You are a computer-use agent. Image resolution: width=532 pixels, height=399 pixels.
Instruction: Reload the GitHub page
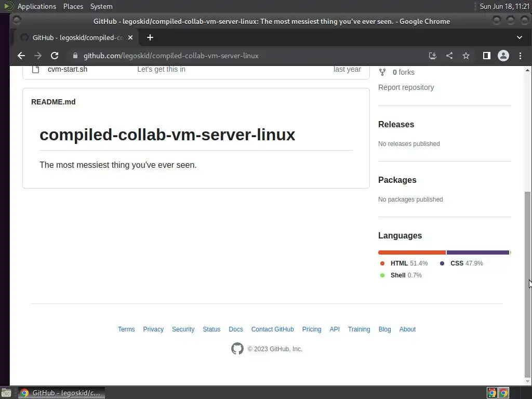(55, 56)
